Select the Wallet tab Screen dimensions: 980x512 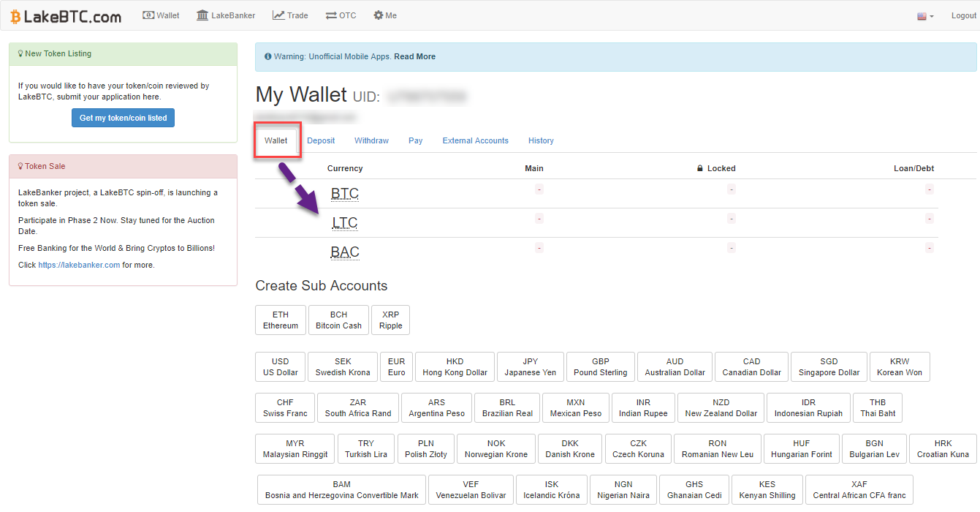(x=276, y=140)
